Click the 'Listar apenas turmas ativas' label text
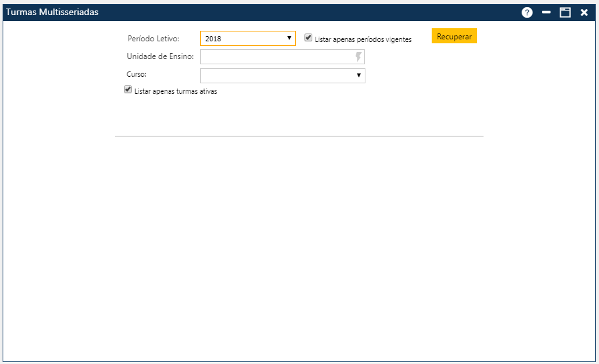The width and height of the screenshot is (599, 364). pos(175,92)
